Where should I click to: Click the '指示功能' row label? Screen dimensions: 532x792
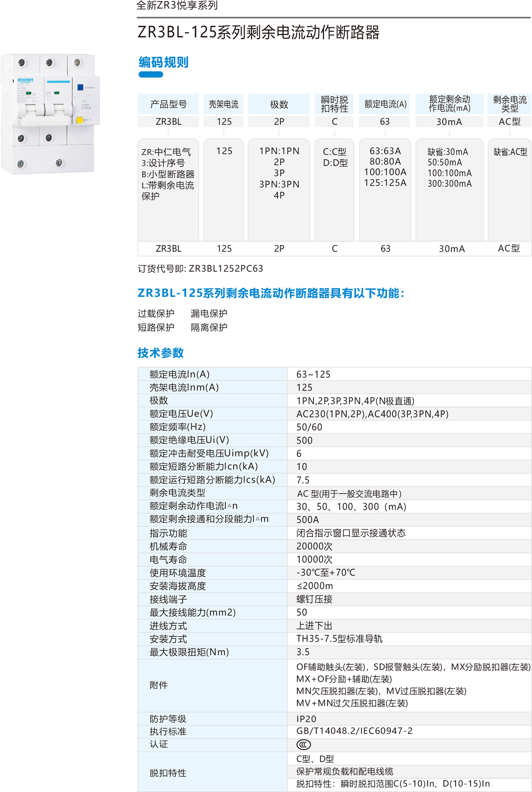[168, 533]
